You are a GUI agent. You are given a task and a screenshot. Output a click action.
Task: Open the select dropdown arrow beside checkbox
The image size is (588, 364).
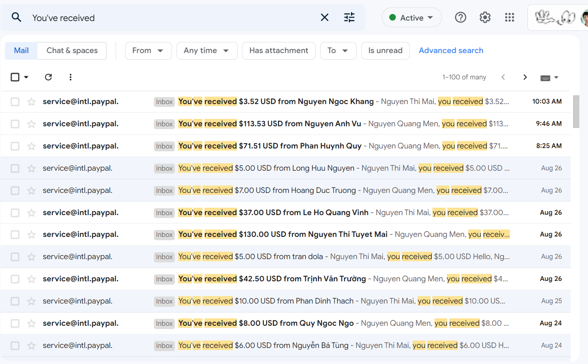(x=26, y=77)
